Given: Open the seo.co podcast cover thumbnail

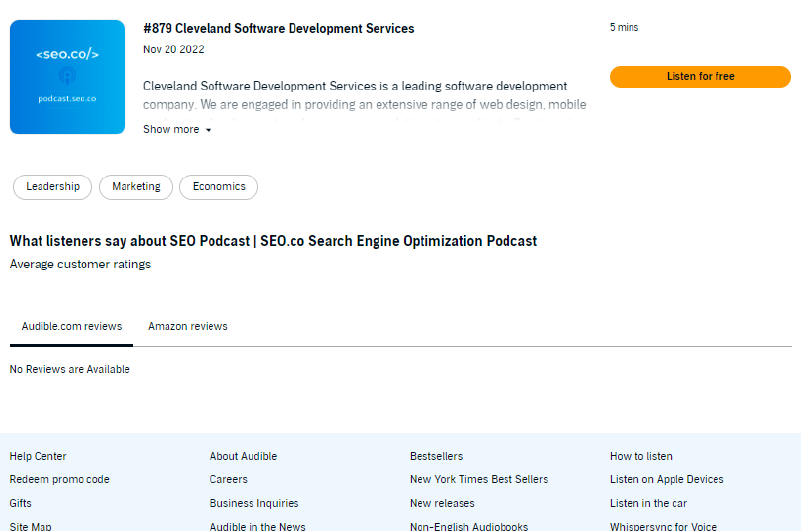Looking at the screenshot, I should tap(67, 77).
